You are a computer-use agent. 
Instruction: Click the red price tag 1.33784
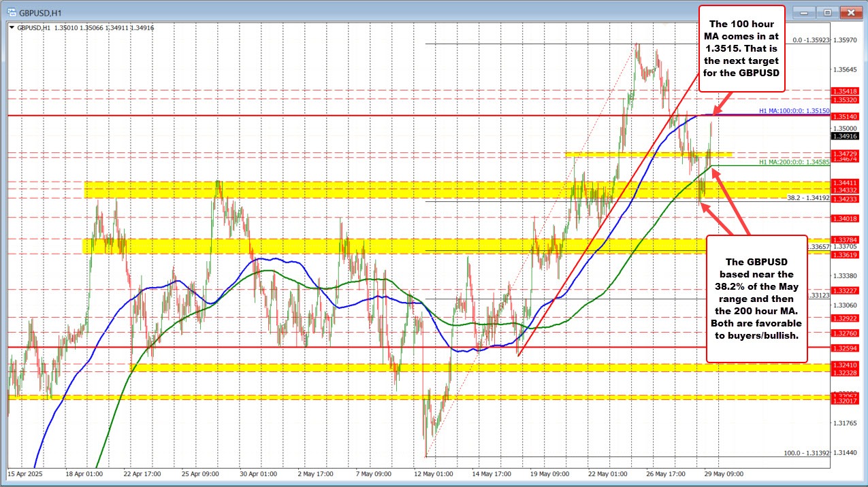[845, 239]
